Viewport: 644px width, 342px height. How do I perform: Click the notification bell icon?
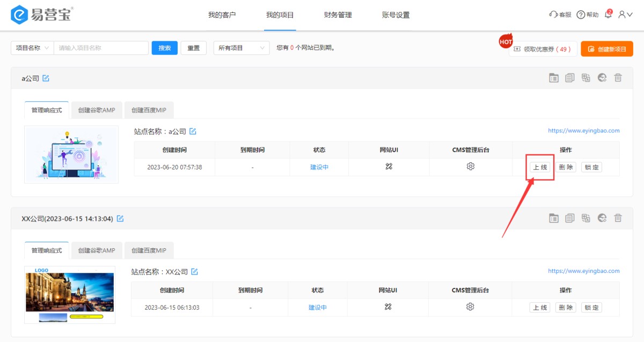click(608, 14)
